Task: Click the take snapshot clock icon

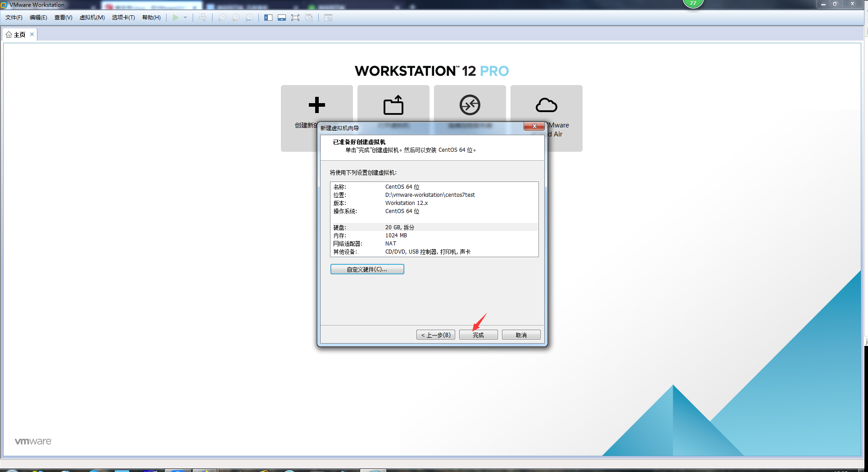Action: pos(222,18)
